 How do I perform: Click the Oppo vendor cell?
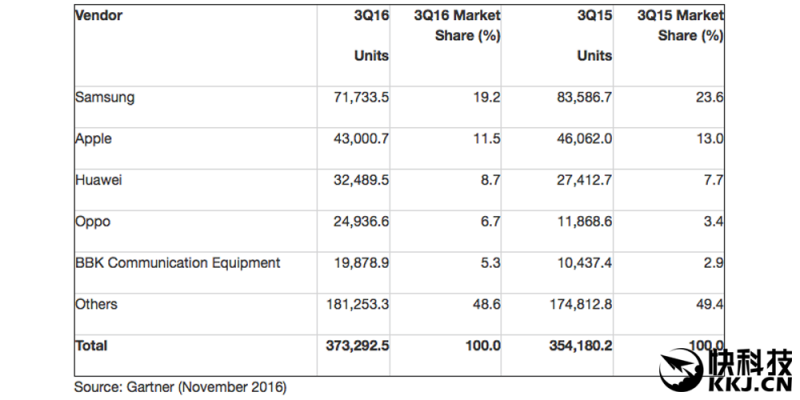94,222
